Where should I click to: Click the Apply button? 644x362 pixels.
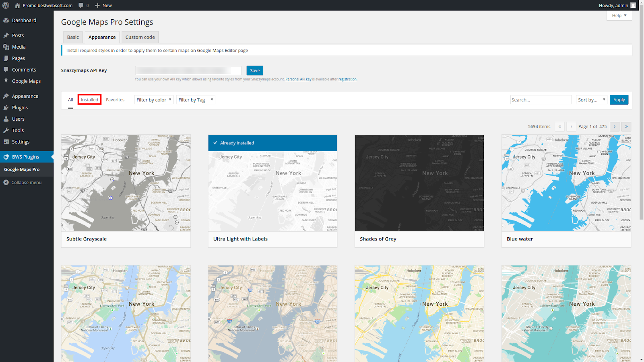619,100
